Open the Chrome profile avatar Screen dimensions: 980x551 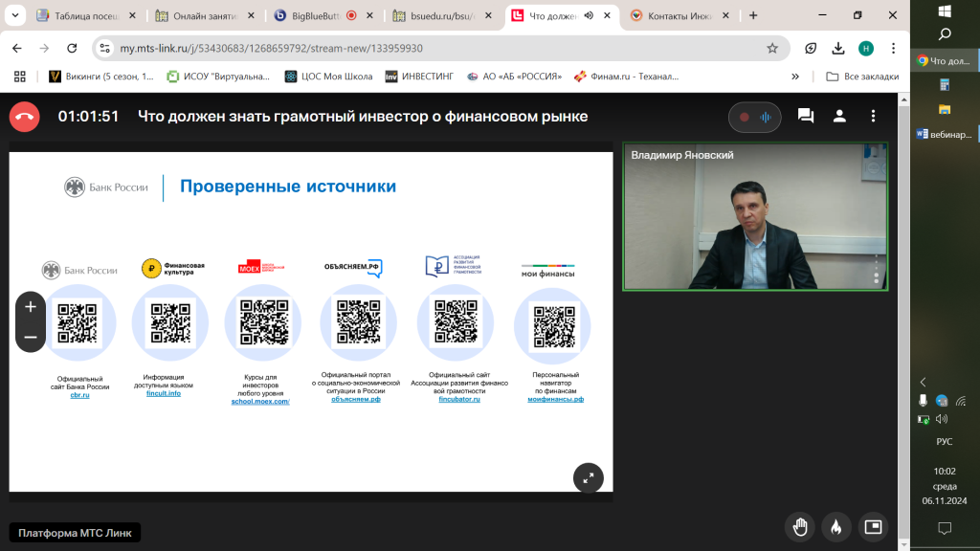pyautogui.click(x=865, y=48)
